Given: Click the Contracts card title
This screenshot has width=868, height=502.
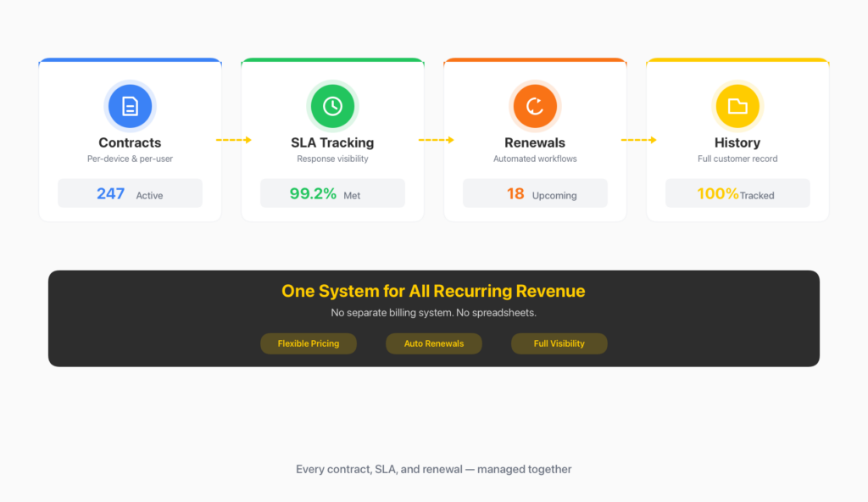Looking at the screenshot, I should [x=130, y=142].
